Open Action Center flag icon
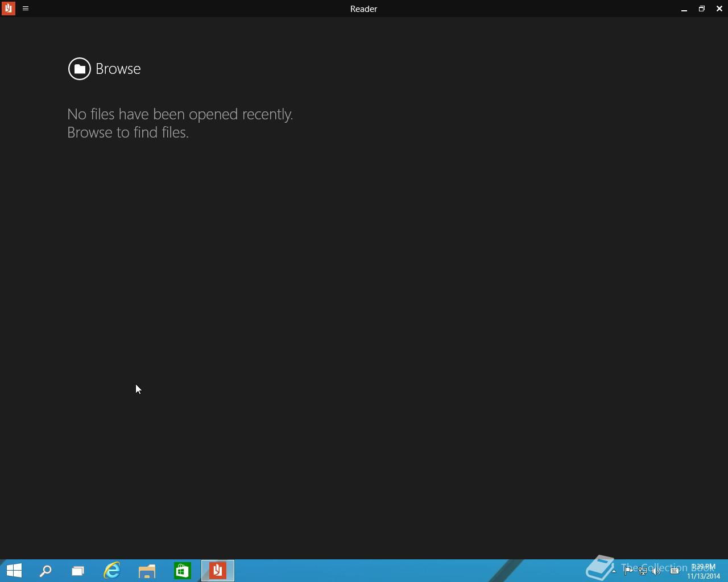728x582 pixels. point(628,571)
